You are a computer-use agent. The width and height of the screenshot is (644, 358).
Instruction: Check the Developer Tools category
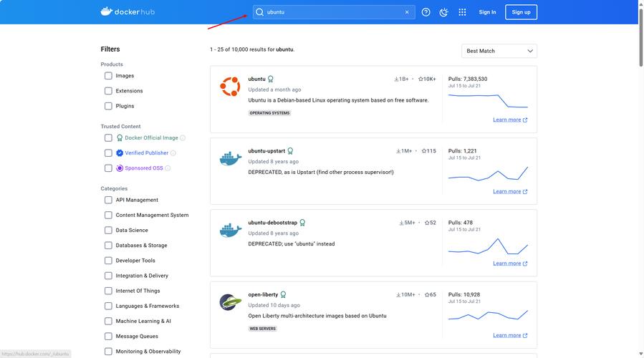pos(108,261)
